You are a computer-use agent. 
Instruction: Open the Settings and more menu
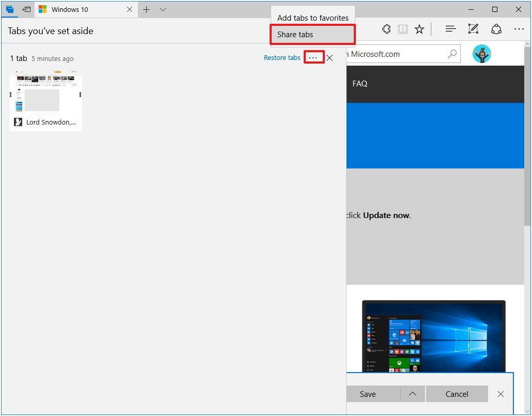click(519, 29)
